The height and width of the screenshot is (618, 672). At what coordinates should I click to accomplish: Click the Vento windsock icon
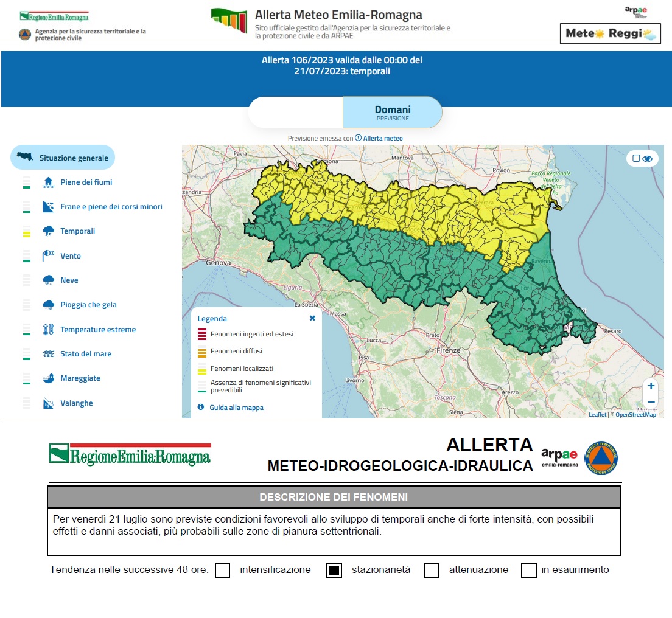coord(48,256)
